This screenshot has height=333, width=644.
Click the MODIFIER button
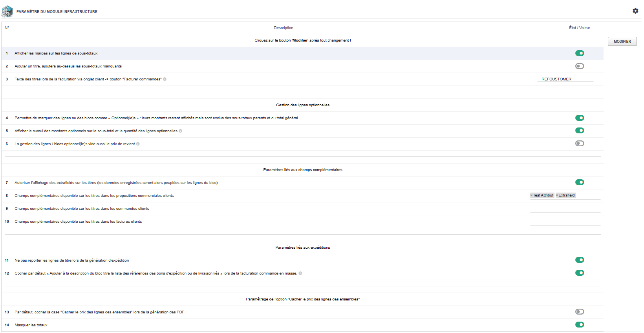(622, 42)
